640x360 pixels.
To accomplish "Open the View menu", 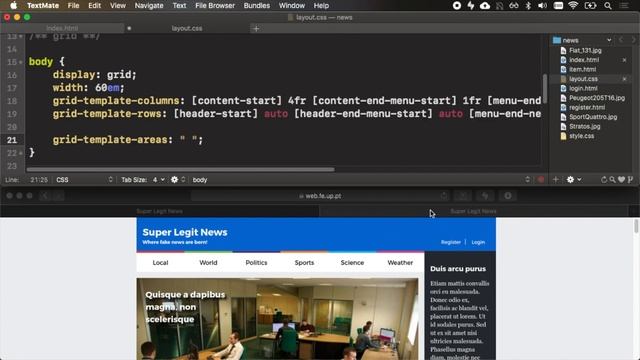I will [x=118, y=6].
